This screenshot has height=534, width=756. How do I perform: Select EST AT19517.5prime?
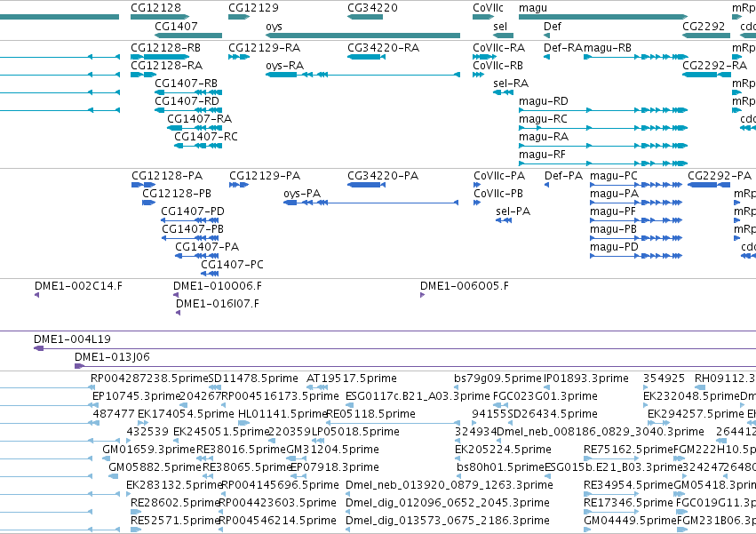352,379
